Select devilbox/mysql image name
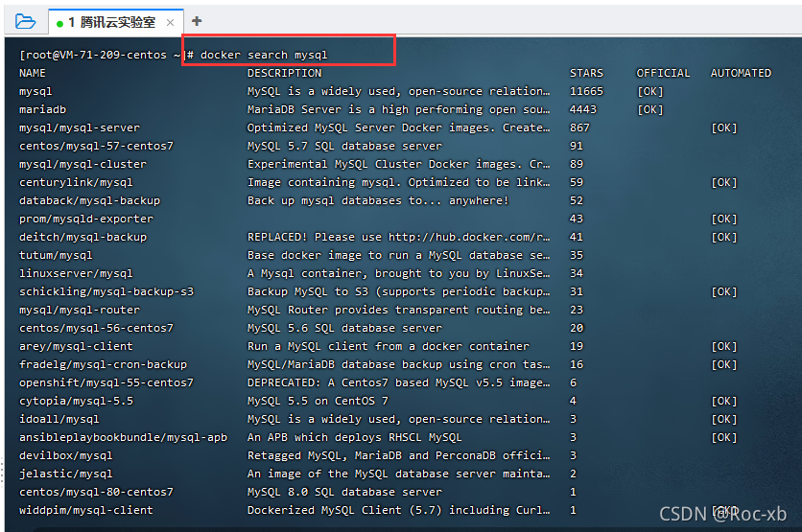Screen dimensions: 802x532 65,456
